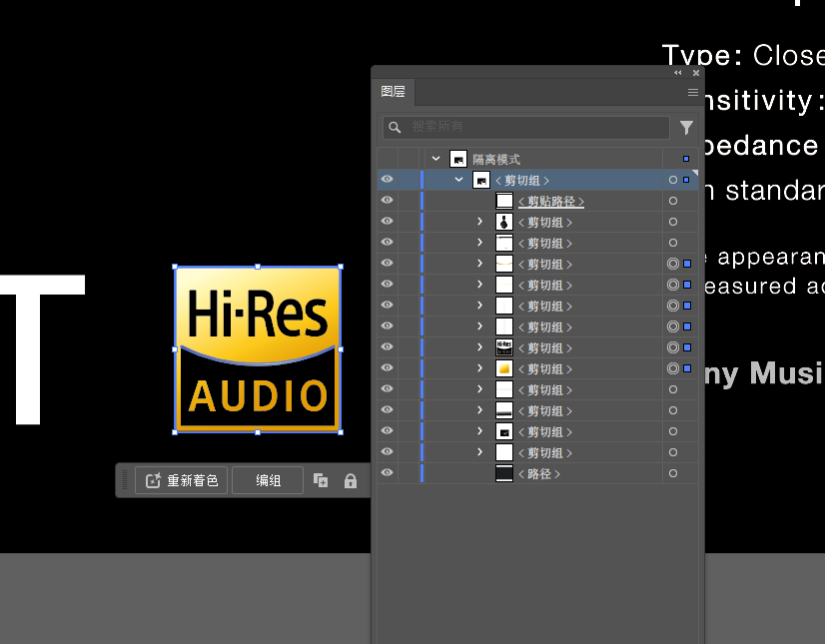Hide the <路径> row with its eye icon
The image size is (825, 644).
coord(388,472)
